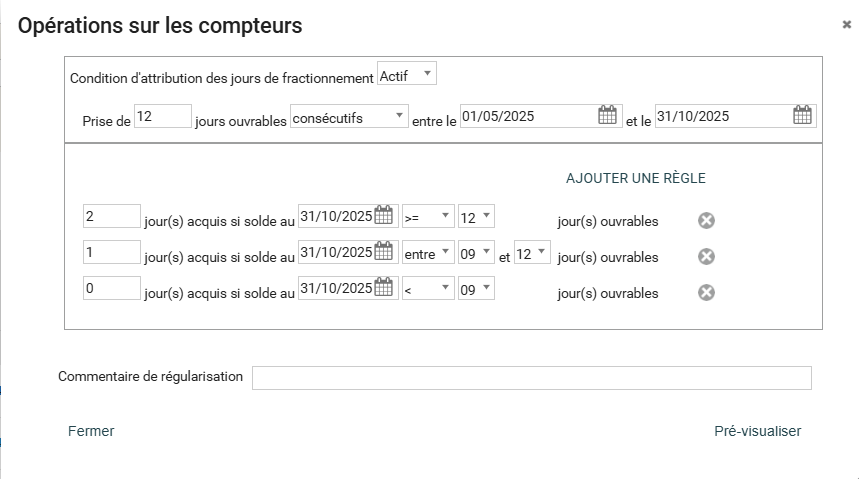
Task: Remove the rule with 1 day acquired
Action: [706, 257]
